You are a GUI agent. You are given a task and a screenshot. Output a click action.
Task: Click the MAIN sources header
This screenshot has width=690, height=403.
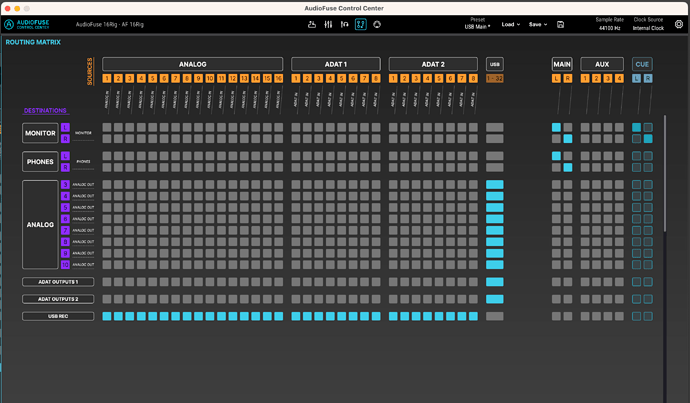pyautogui.click(x=562, y=64)
